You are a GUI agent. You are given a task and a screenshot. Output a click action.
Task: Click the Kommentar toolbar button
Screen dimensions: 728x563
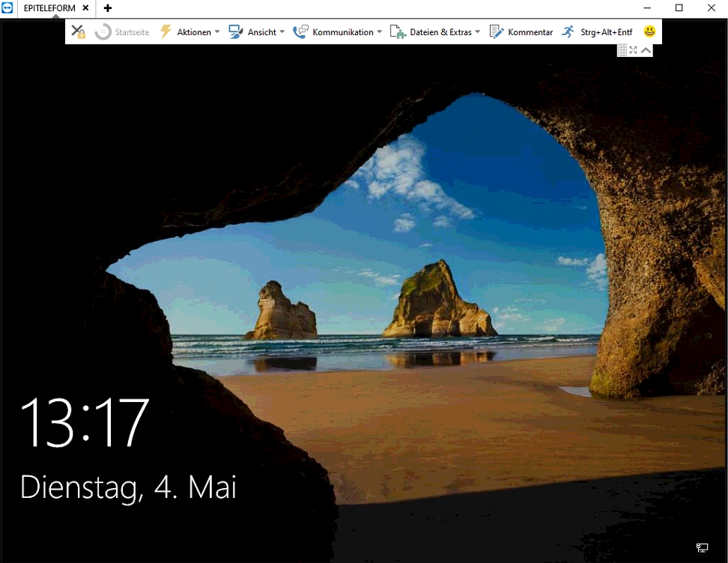(521, 32)
